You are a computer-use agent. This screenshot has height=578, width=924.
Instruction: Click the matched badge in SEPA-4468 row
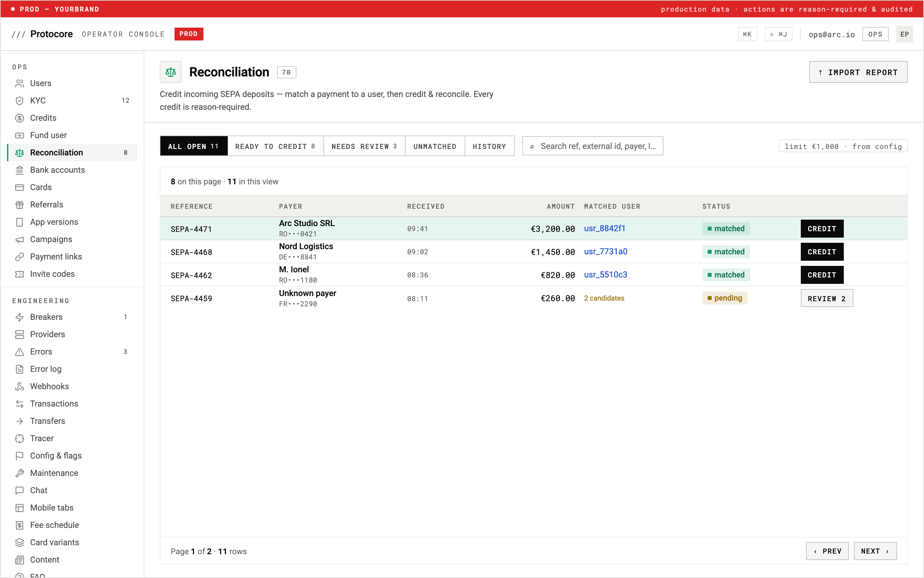(x=726, y=252)
